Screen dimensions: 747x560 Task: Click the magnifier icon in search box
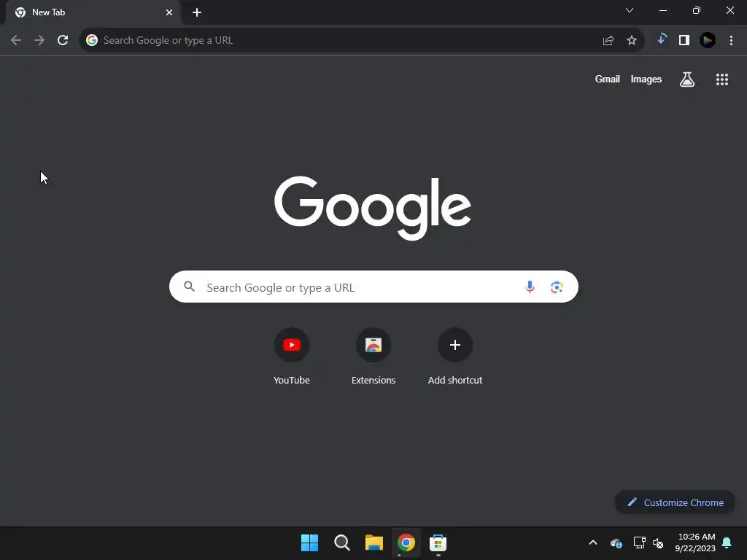(190, 287)
